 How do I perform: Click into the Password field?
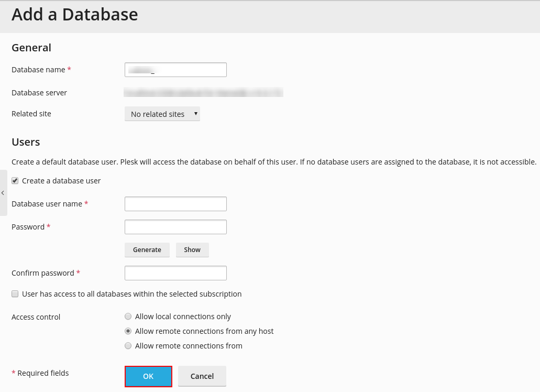pyautogui.click(x=175, y=227)
